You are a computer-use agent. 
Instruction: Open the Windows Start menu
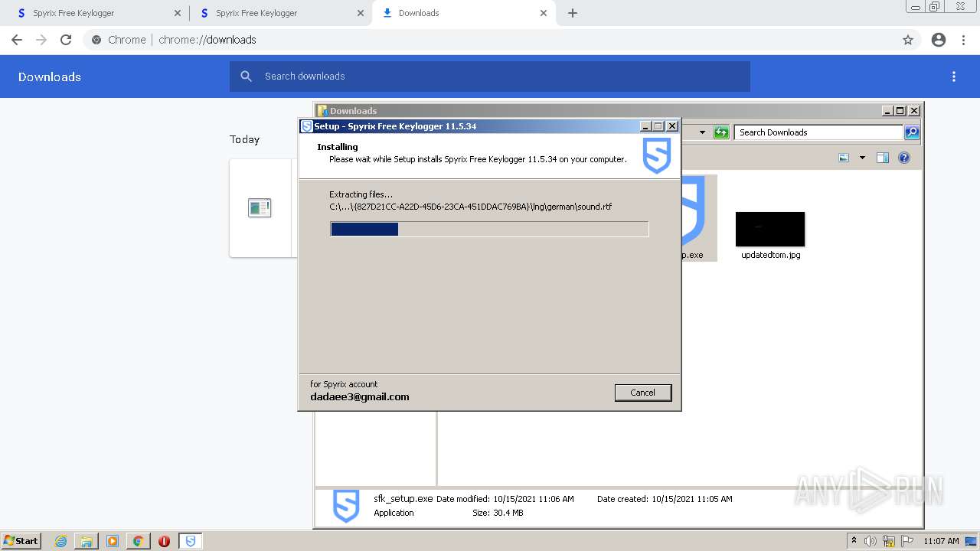21,540
